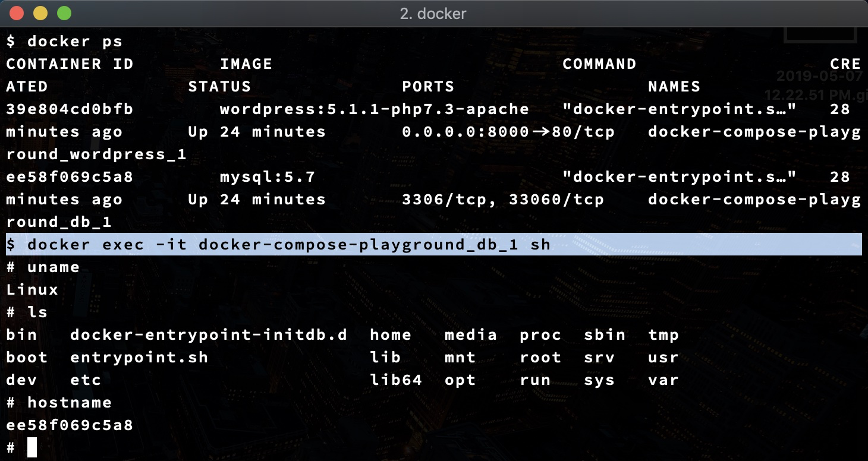Click the "proc" directory entry
This screenshot has height=461, width=868.
[x=540, y=336]
